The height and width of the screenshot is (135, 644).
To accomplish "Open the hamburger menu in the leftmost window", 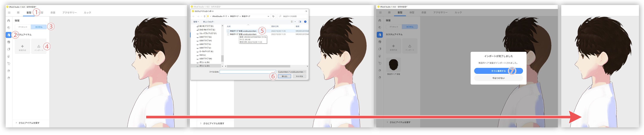I will tap(9, 13).
